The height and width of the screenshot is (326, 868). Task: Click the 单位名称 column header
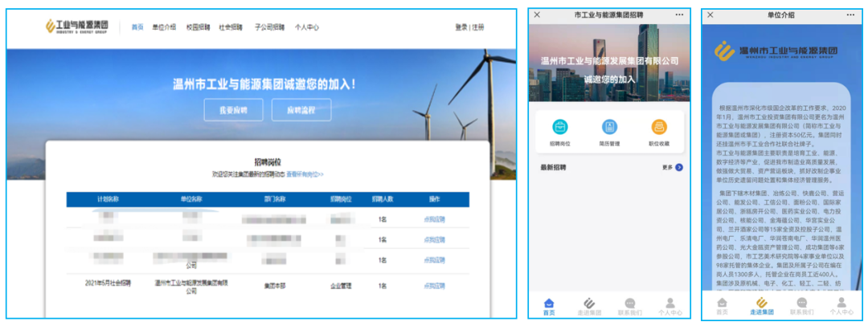[191, 199]
